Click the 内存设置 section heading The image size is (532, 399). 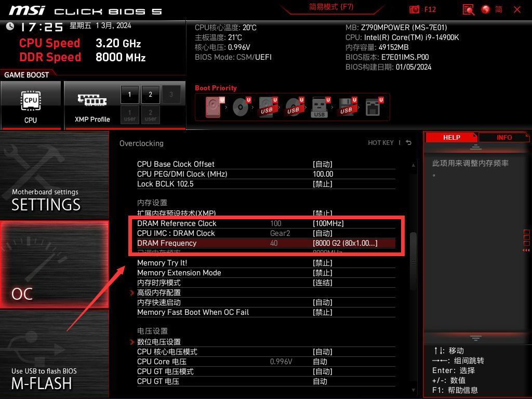[x=152, y=203]
